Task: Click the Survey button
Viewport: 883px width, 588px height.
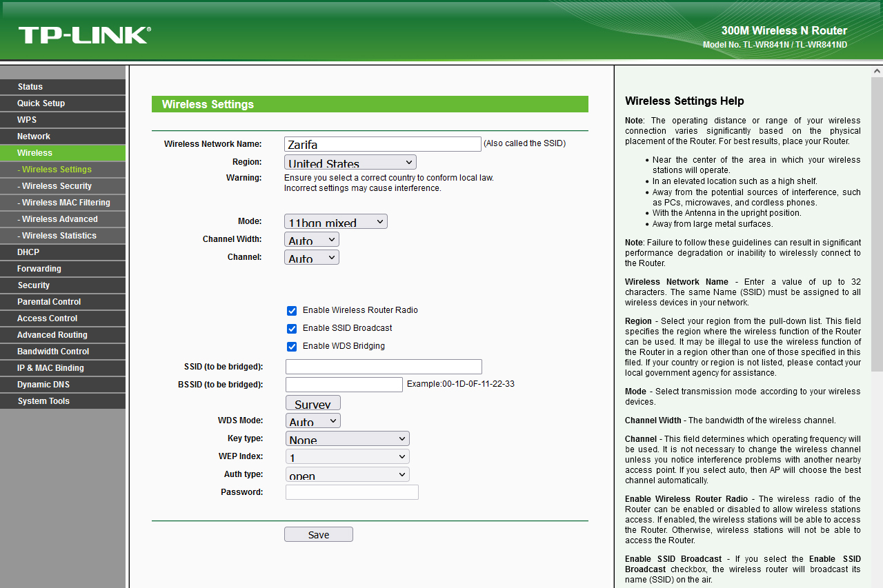Action: 313,403
